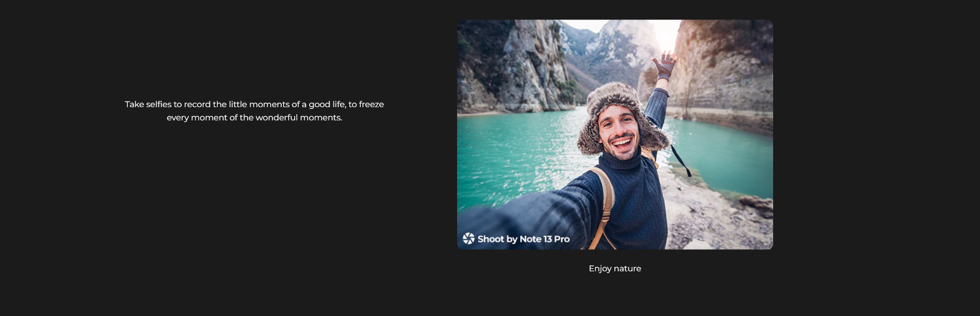This screenshot has height=316, width=980.
Task: Select the "Enjoy nature" caption
Action: pos(615,269)
